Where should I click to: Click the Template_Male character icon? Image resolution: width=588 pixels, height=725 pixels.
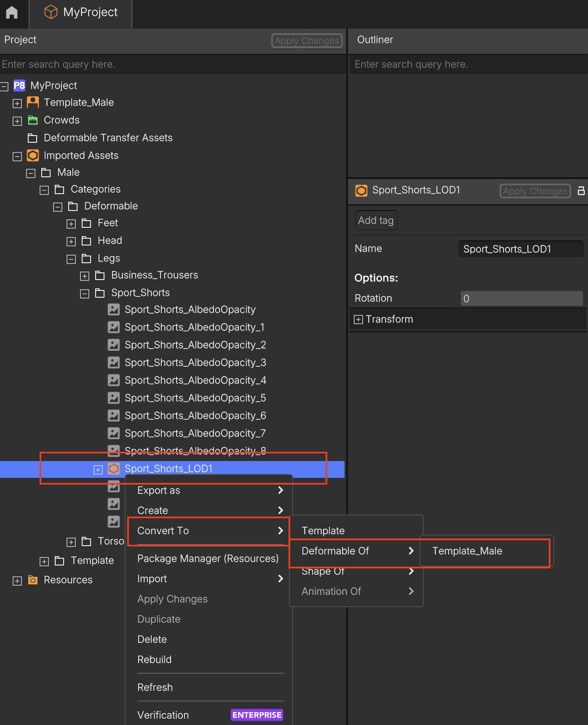click(33, 102)
